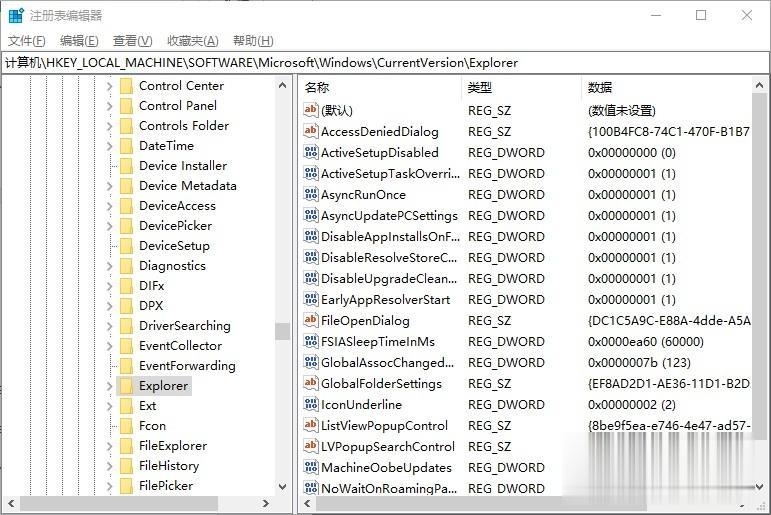This screenshot has height=515, width=771.
Task: Click the AsyncUpdatePCSettings DWORD icon
Action: click(x=310, y=215)
